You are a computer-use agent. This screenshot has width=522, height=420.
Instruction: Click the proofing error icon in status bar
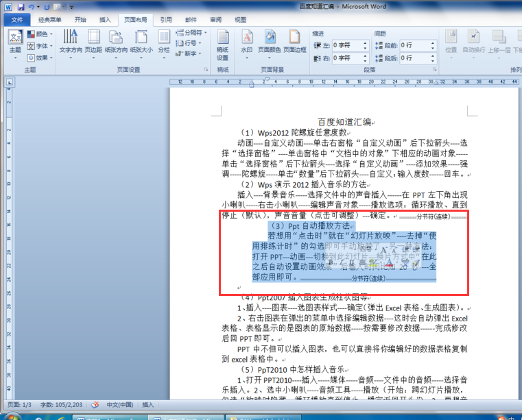[x=95, y=405]
